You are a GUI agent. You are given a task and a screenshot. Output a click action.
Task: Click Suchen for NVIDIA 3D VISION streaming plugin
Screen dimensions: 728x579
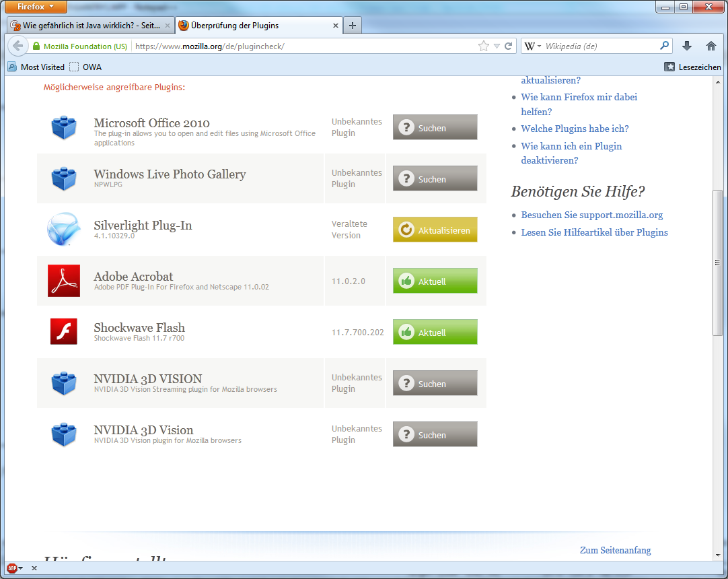tap(435, 383)
